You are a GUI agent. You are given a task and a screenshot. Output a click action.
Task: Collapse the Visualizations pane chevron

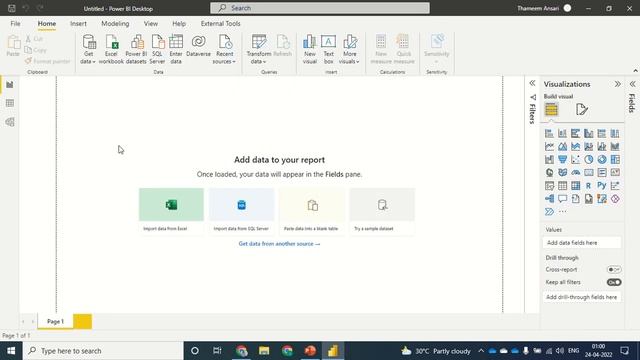[618, 84]
